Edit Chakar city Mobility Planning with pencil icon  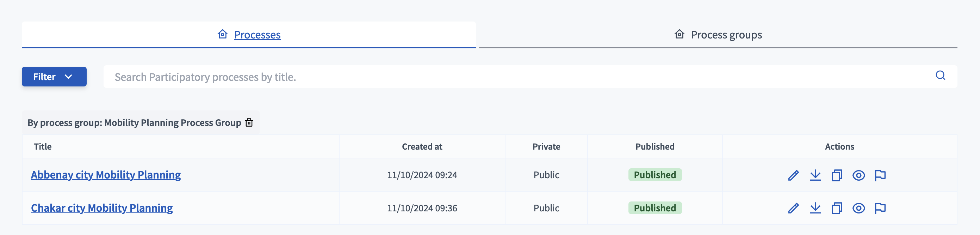coord(793,208)
